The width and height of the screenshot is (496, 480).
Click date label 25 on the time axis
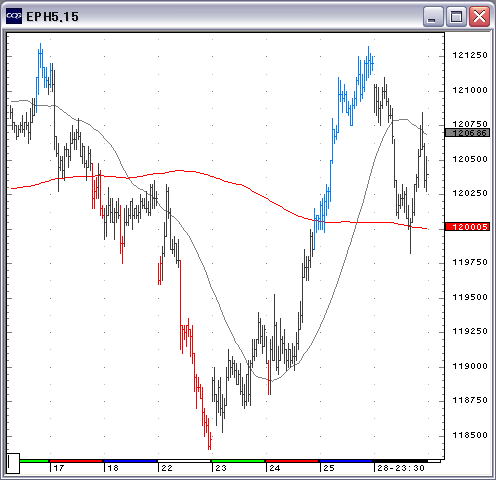329,468
